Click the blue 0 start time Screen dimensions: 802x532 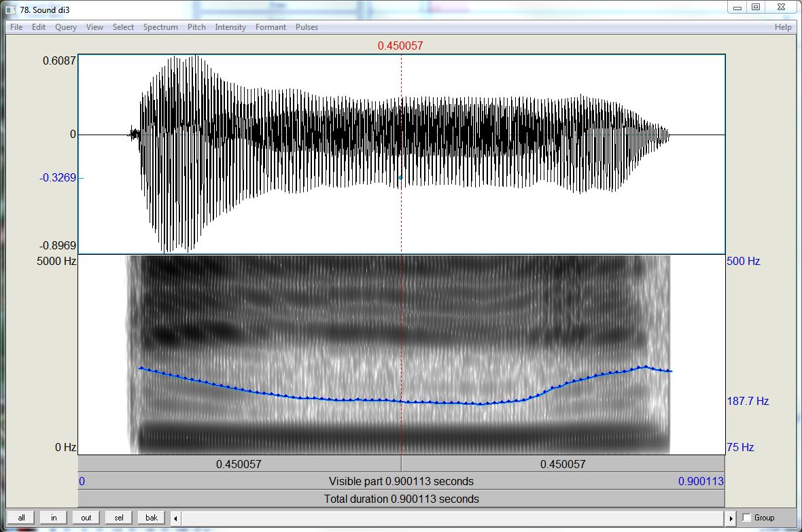click(82, 481)
